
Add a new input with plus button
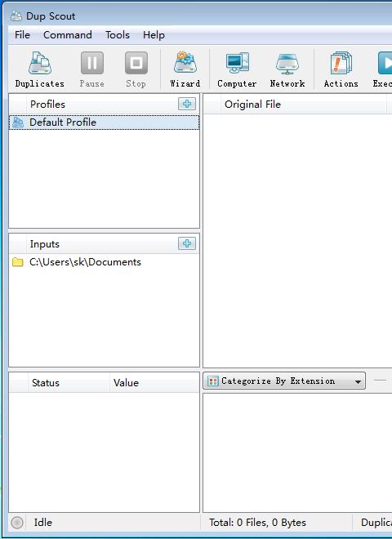[187, 243]
